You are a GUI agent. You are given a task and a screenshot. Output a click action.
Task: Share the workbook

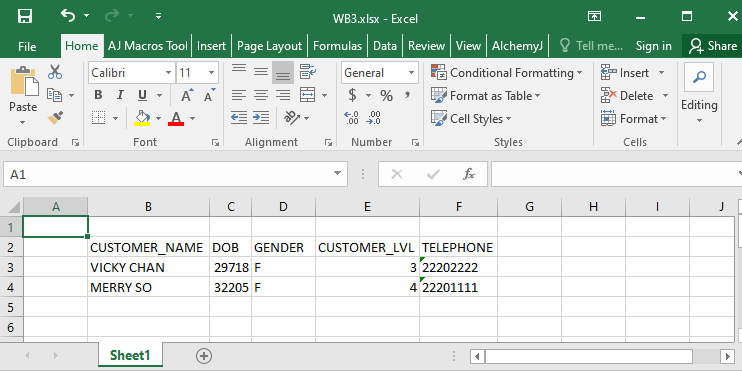click(713, 46)
